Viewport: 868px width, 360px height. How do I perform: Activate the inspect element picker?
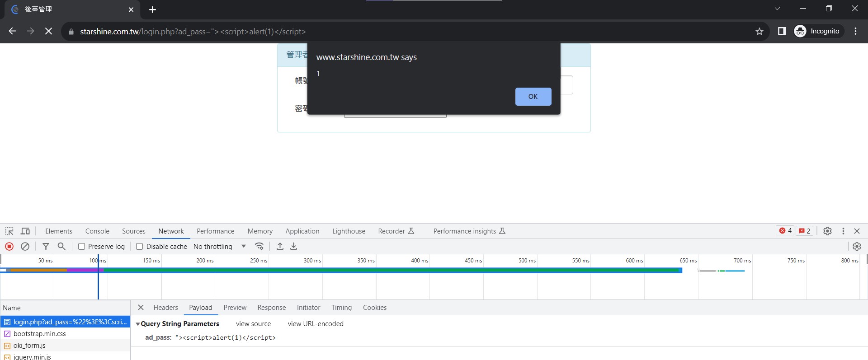pos(9,231)
